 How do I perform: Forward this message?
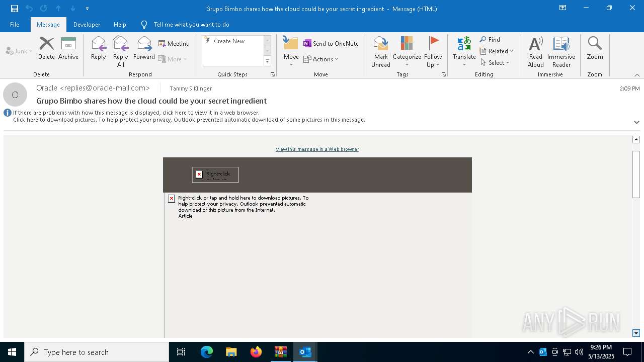(144, 49)
